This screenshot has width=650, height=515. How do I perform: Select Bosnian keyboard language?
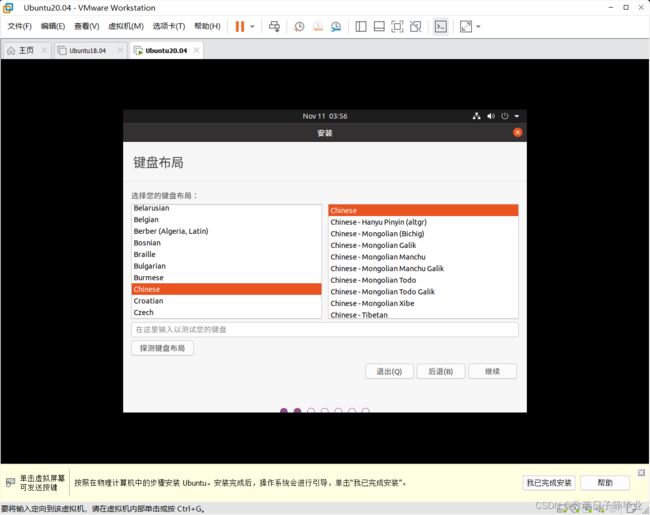[226, 243]
